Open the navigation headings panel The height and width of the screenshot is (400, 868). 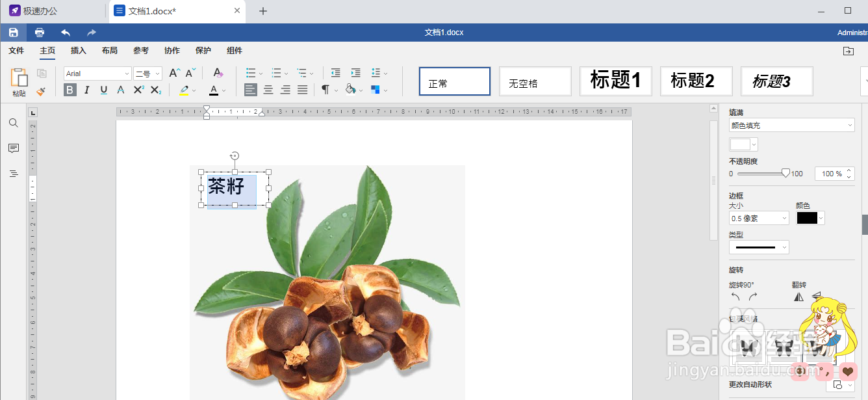click(x=13, y=174)
